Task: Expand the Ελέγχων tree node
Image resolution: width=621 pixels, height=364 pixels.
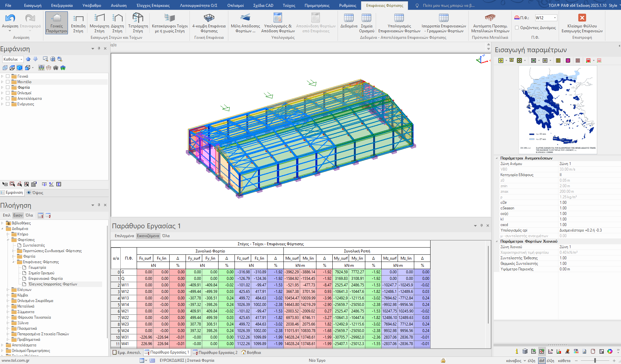Action: (8, 290)
